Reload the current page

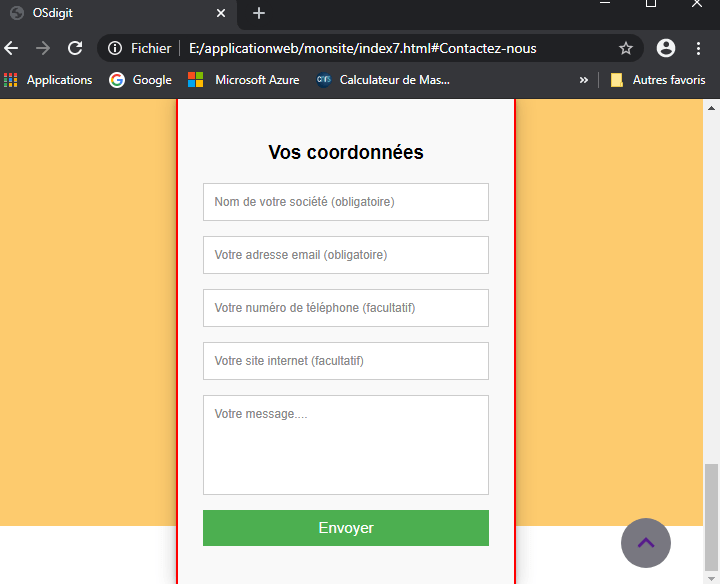(x=75, y=48)
